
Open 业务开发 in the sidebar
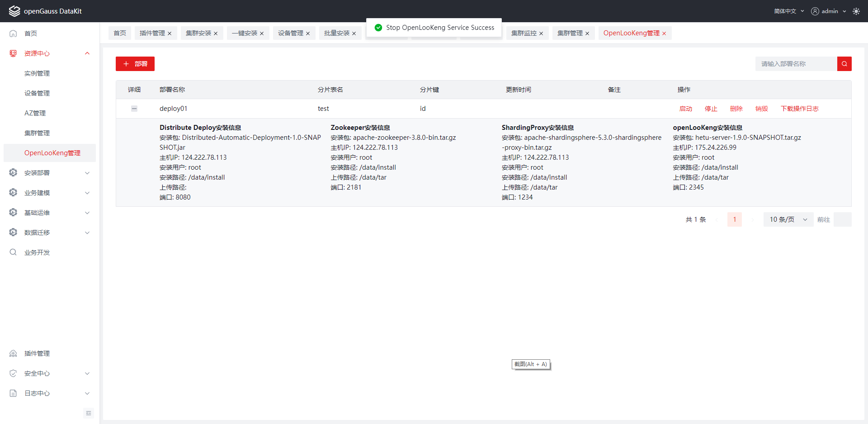click(37, 252)
